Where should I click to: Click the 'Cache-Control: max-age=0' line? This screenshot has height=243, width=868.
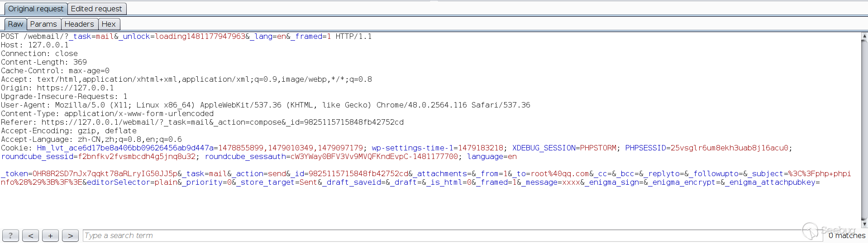pos(55,70)
